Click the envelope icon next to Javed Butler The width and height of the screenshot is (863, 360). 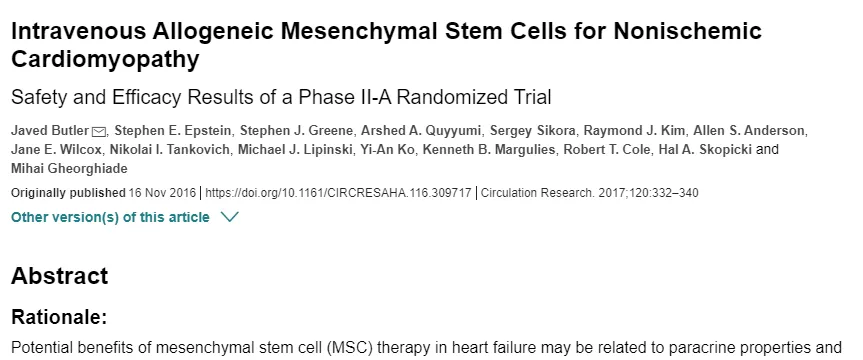[x=99, y=131]
